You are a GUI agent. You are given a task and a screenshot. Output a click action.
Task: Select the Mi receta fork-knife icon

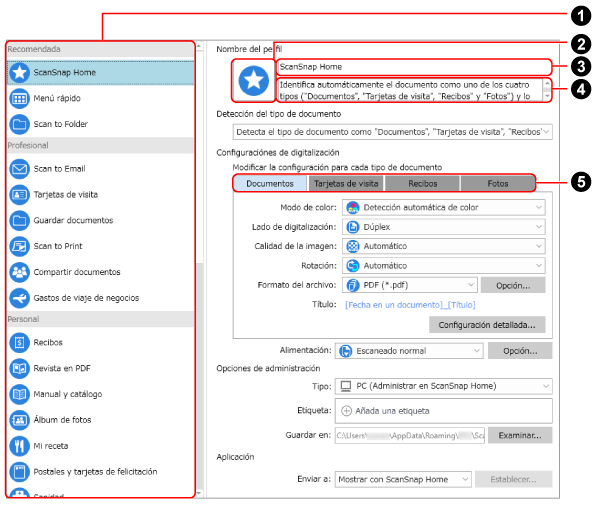click(x=19, y=446)
